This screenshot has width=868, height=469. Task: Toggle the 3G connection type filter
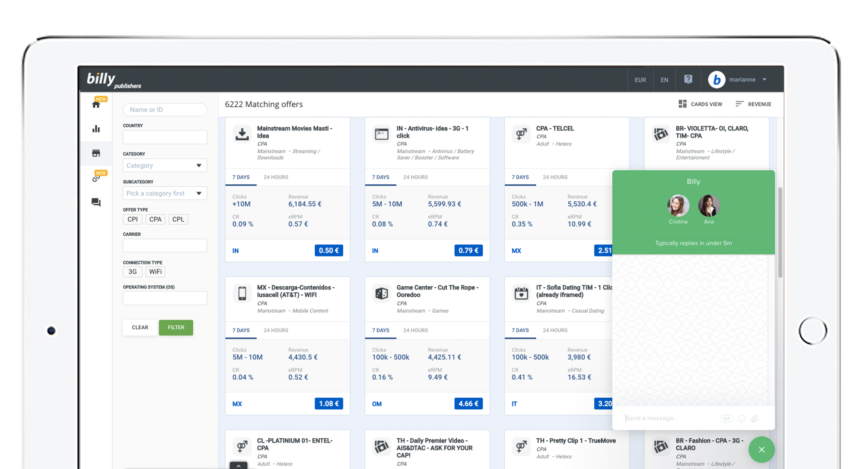coord(133,272)
